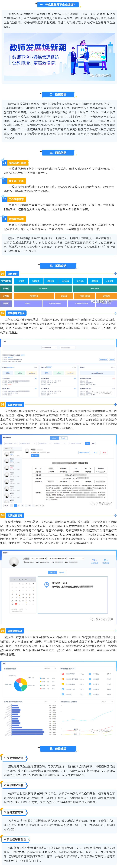Click the 移动用户端 block
Viewport: 117px width, 868px height.
95,288
